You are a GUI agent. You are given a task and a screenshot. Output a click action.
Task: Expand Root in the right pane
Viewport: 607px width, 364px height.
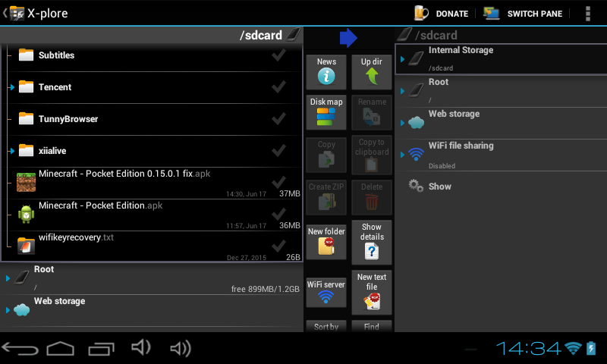tap(403, 91)
